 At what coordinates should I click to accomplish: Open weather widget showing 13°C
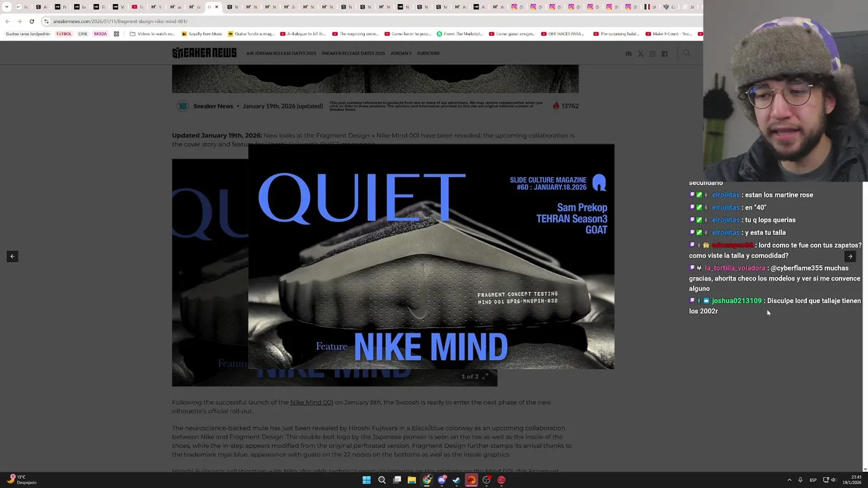point(20,480)
